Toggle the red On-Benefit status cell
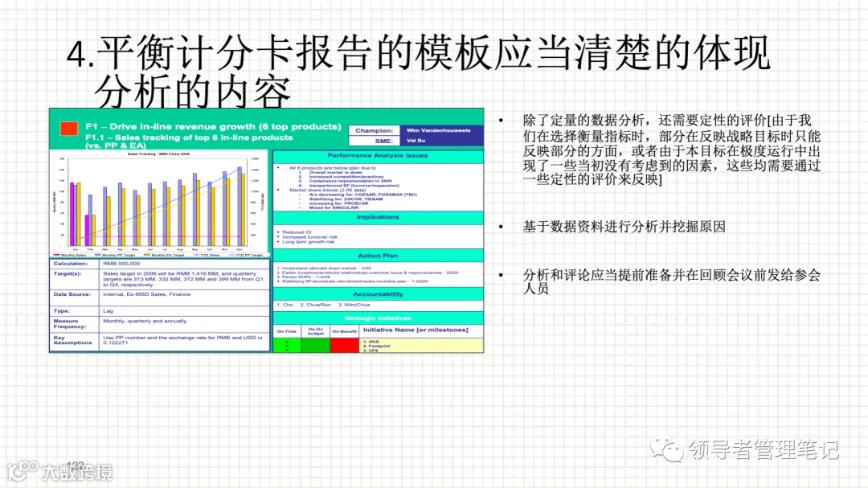The height and width of the screenshot is (488, 868). coord(344,344)
